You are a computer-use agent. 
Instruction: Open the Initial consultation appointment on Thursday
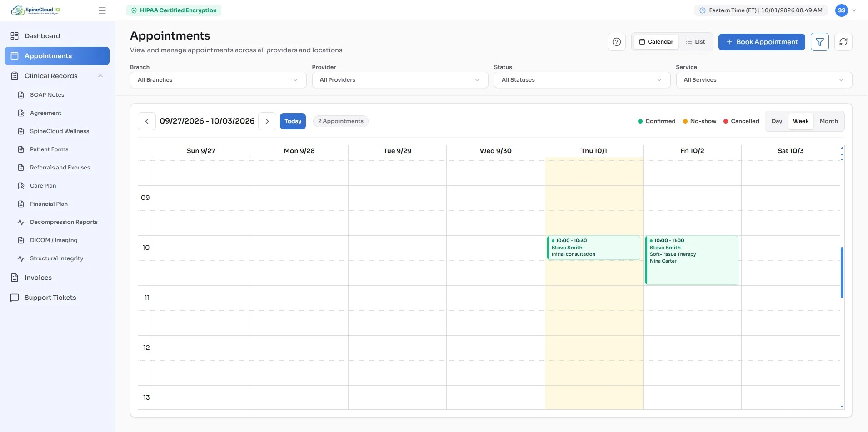tap(594, 248)
